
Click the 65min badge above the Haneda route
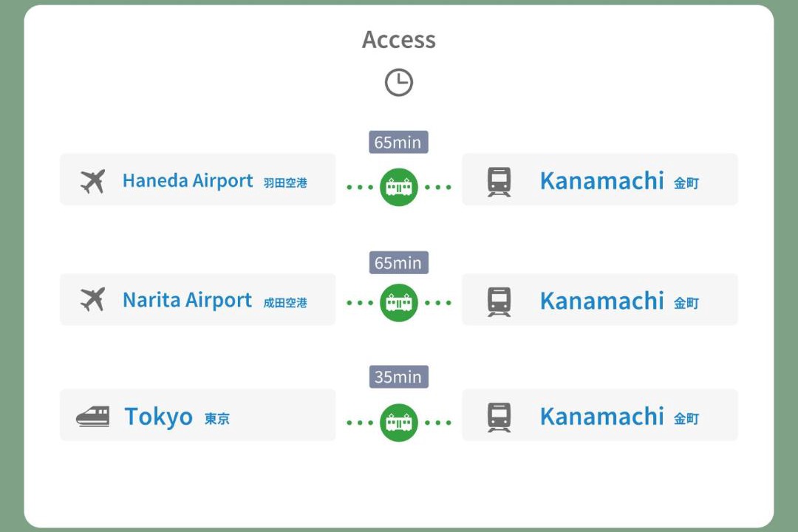coord(398,142)
